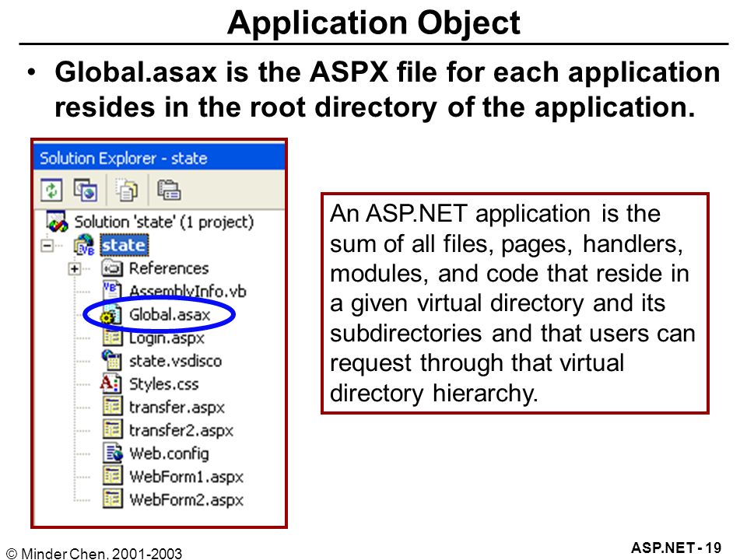The width and height of the screenshot is (747, 560).
Task: Click the Global.asax gear icon
Action: pyautogui.click(x=110, y=314)
